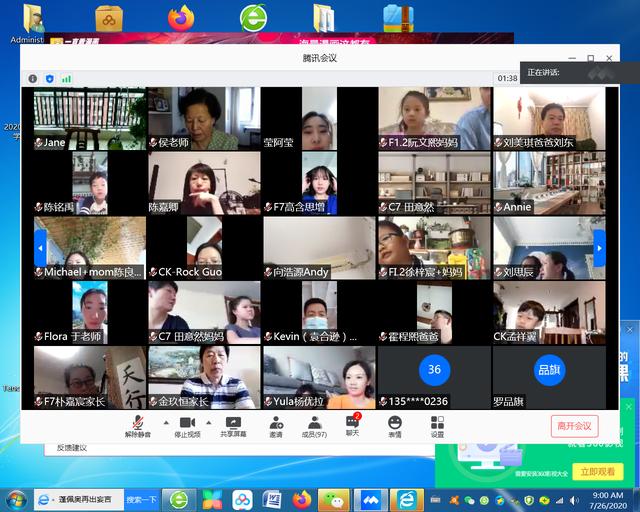Open meeting settings grid icon
This screenshot has height=512, width=640.
point(437,426)
